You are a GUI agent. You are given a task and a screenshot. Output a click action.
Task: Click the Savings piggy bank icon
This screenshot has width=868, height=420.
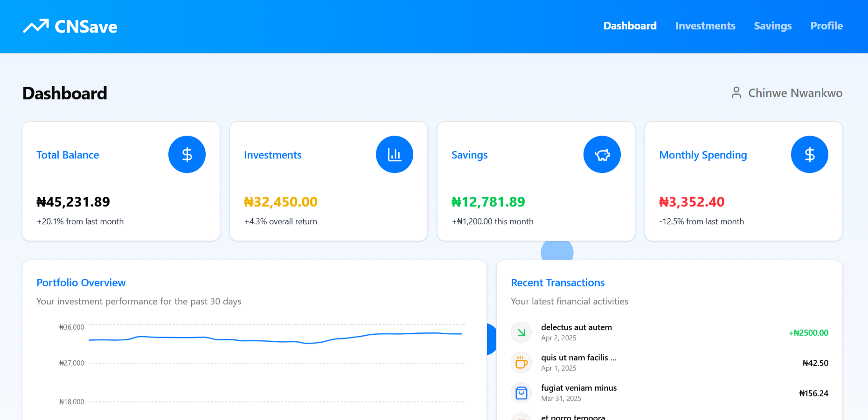(x=602, y=154)
